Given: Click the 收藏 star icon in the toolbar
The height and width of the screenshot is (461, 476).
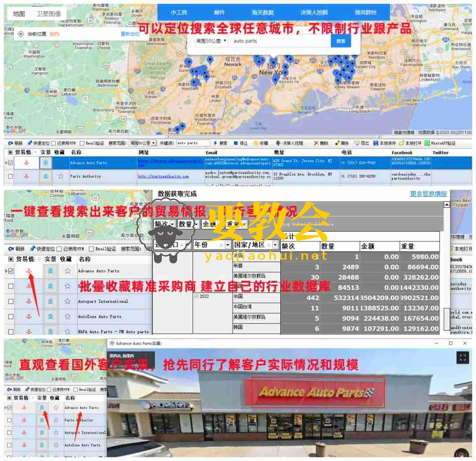Looking at the screenshot, I should 256,143.
